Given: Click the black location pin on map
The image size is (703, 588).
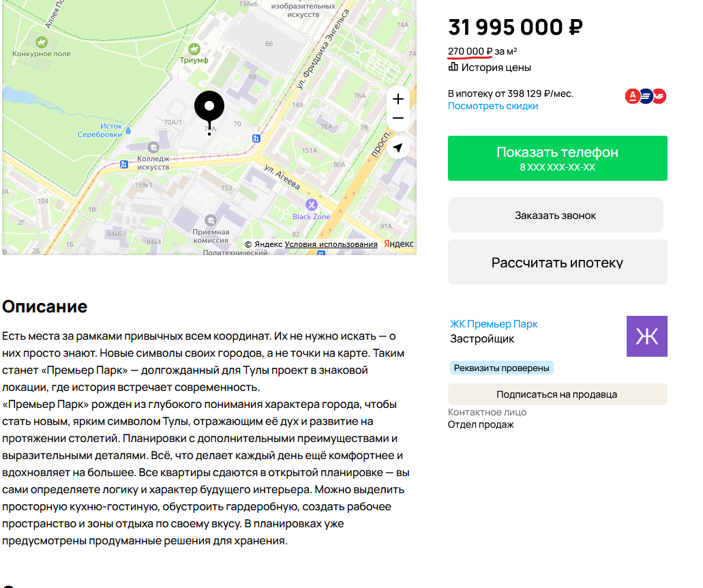Looking at the screenshot, I should (209, 109).
